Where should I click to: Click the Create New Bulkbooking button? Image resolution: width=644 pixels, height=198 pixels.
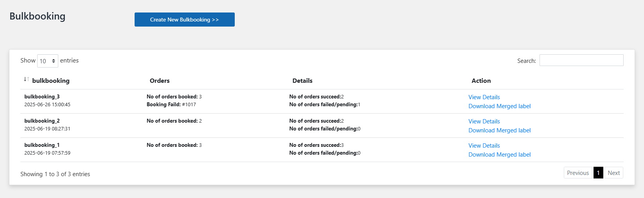(185, 20)
